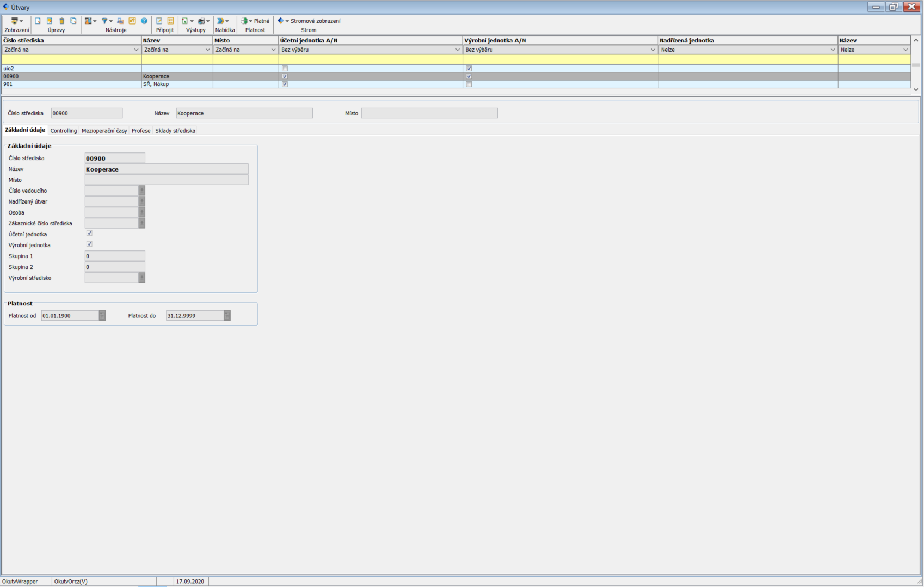Click the copy record icon in Úpravy
This screenshot has width=924, height=587.
click(73, 21)
